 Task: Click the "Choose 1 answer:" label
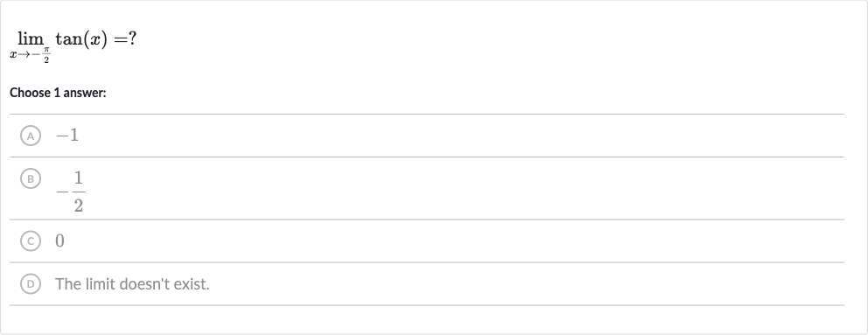[x=58, y=93]
